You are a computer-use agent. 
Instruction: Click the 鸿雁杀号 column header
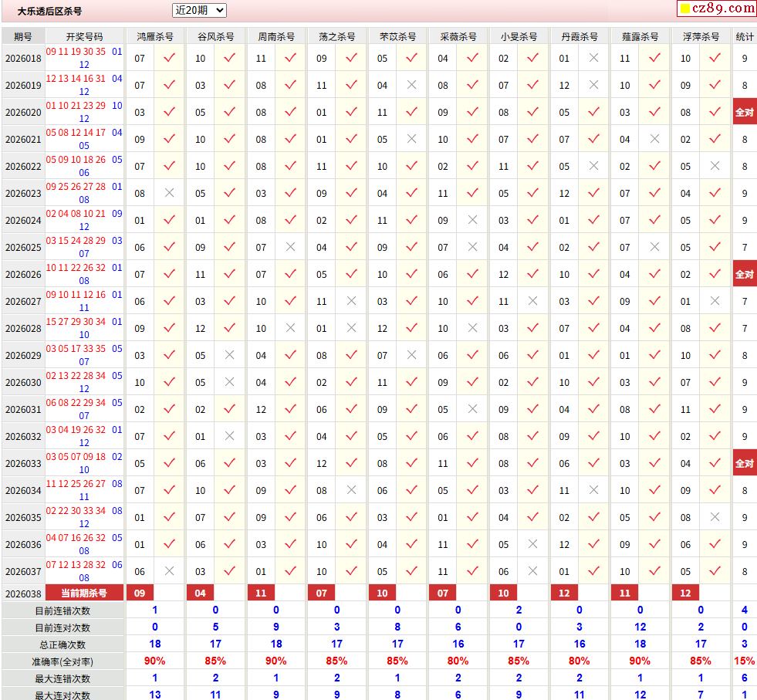pyautogui.click(x=155, y=36)
